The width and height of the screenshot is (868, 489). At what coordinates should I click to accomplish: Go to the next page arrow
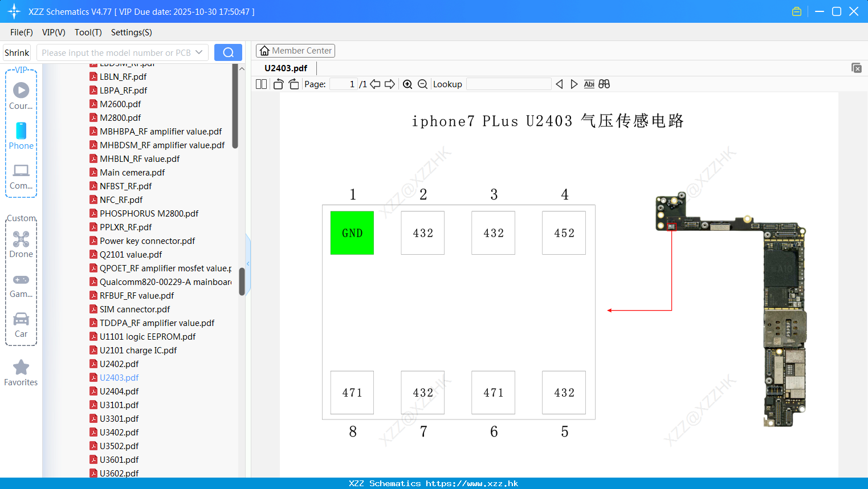(390, 84)
